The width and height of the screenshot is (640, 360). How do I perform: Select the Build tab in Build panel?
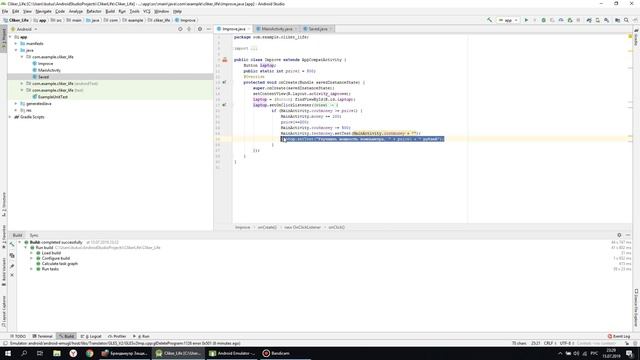tap(17, 235)
